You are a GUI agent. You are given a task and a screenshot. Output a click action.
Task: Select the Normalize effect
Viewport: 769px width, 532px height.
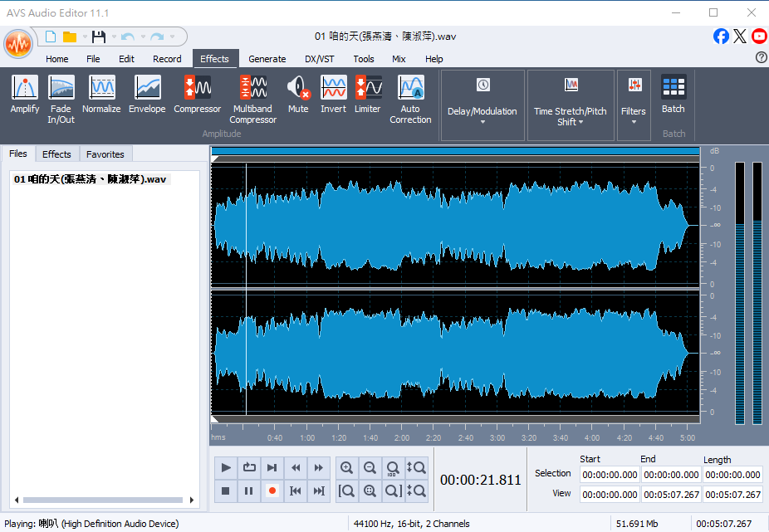click(x=101, y=95)
